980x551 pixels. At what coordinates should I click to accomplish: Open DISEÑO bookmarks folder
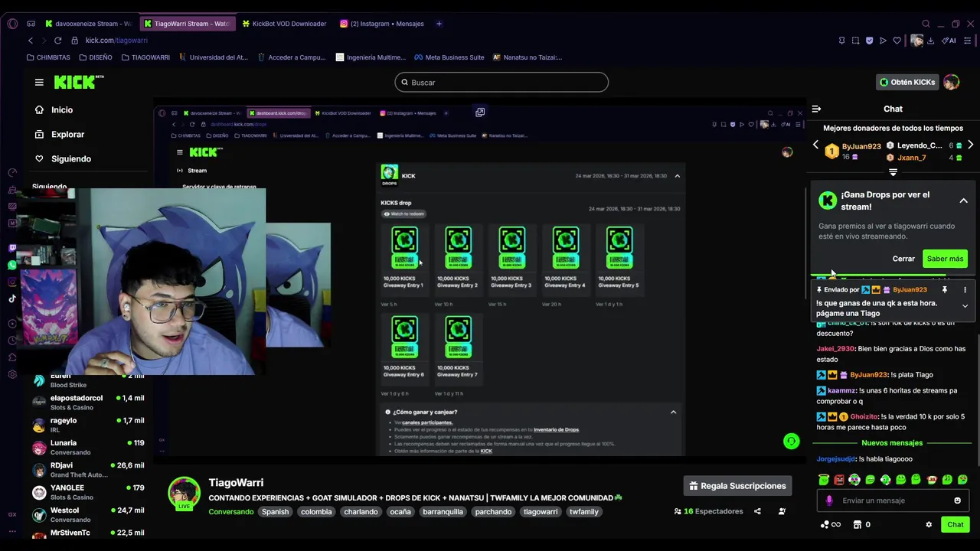95,57
